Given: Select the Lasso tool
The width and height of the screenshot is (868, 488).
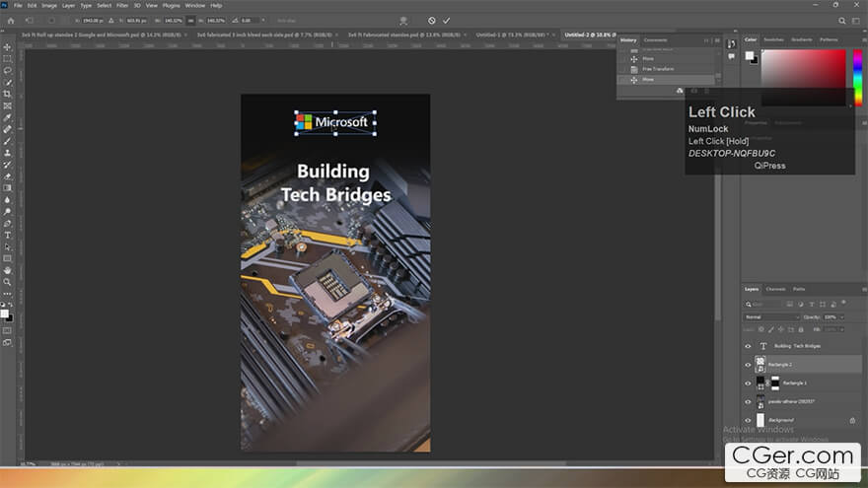Looking at the screenshot, I should pyautogui.click(x=7, y=71).
